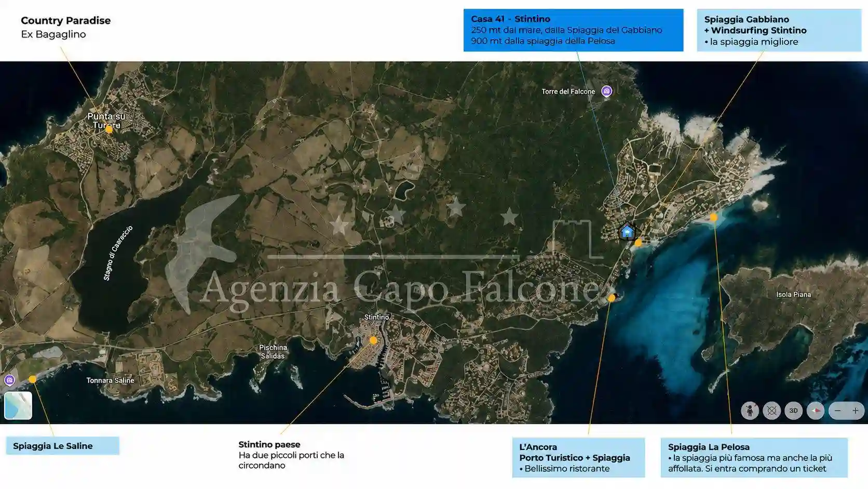Click the orange pin at Punta su Turrione
This screenshot has height=489, width=868.
click(x=108, y=130)
